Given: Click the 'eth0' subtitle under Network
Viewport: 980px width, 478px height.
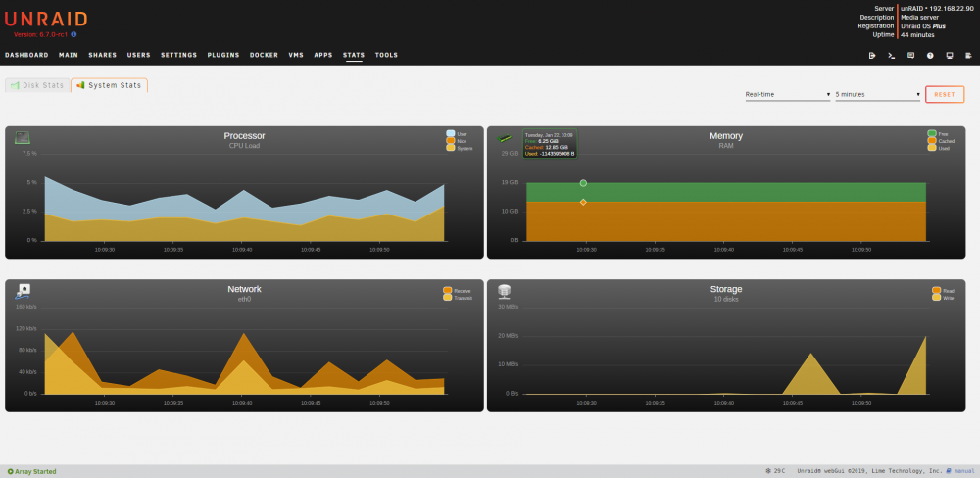Looking at the screenshot, I should 244,300.
